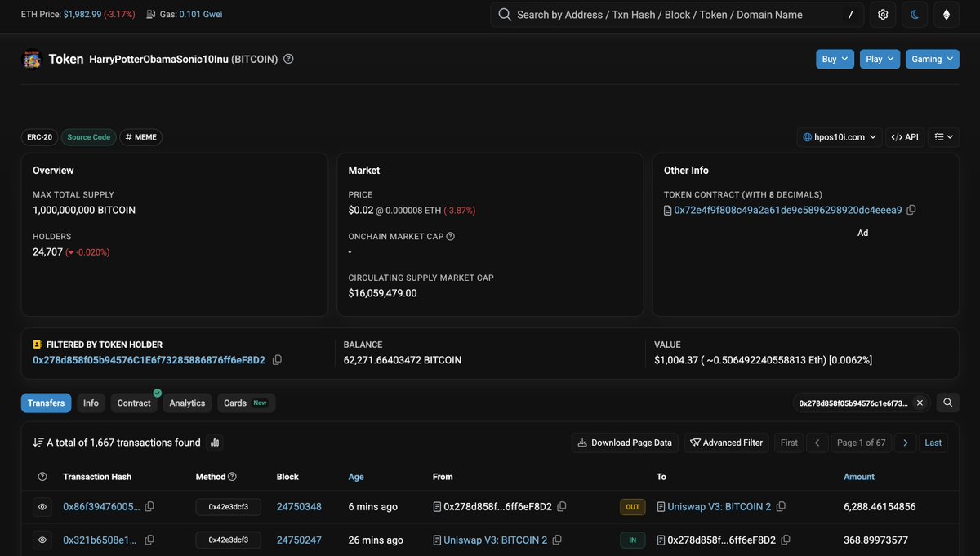Toggle dark mode moon icon

coord(915,15)
